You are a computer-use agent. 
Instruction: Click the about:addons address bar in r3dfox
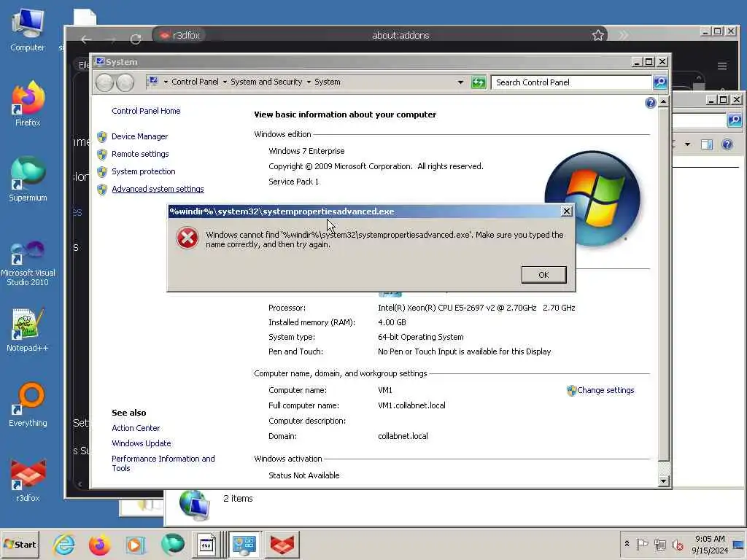pos(400,35)
